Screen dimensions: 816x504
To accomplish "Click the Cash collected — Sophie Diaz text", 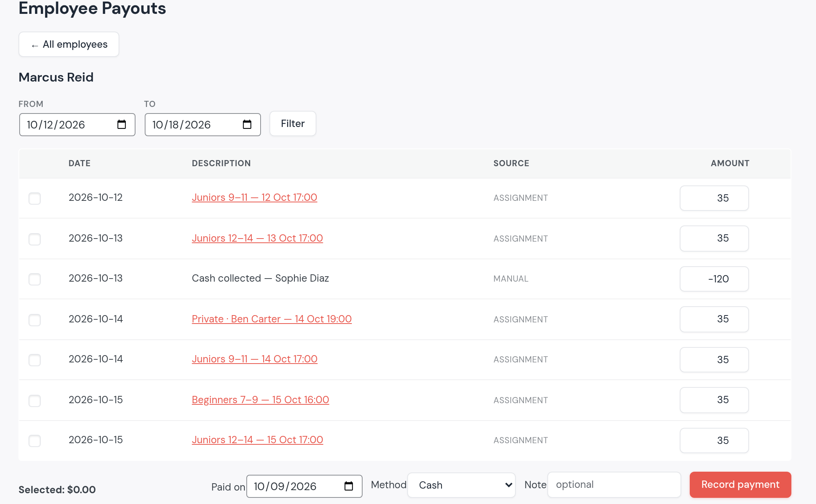I will [260, 278].
